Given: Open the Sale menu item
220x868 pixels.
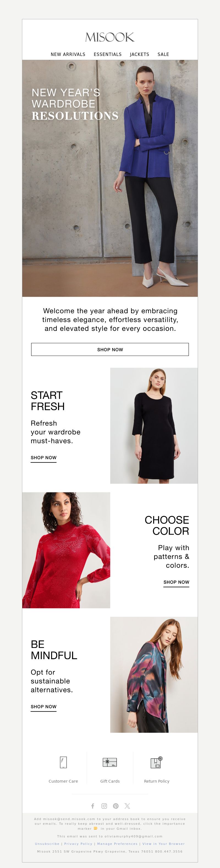Looking at the screenshot, I should [x=163, y=54].
